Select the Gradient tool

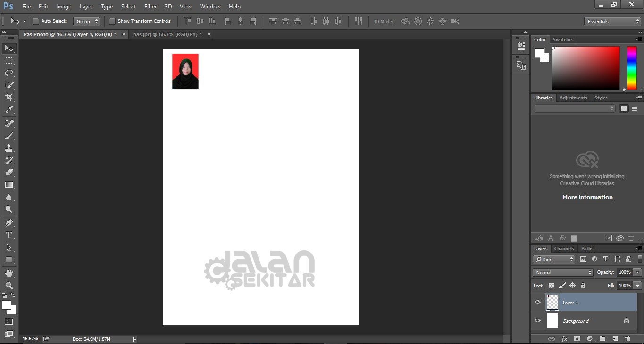[x=8, y=185]
